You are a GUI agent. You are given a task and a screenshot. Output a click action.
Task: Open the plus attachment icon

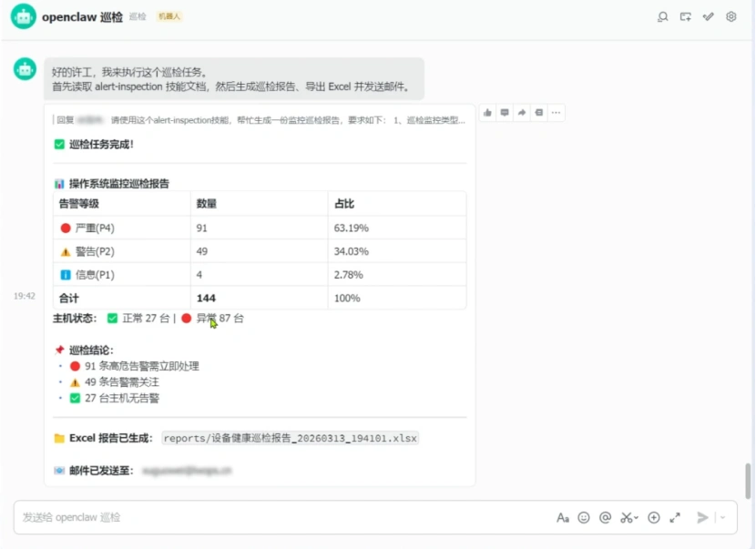654,517
